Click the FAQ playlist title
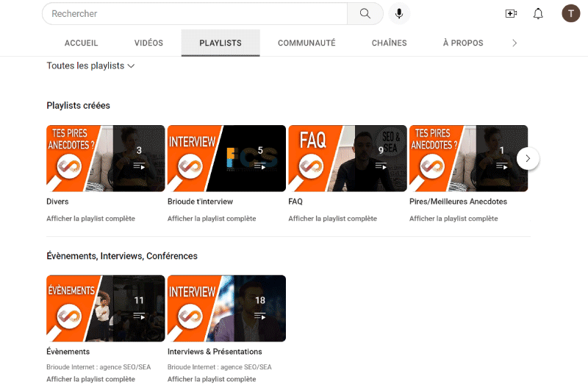The width and height of the screenshot is (588, 390). (x=295, y=202)
